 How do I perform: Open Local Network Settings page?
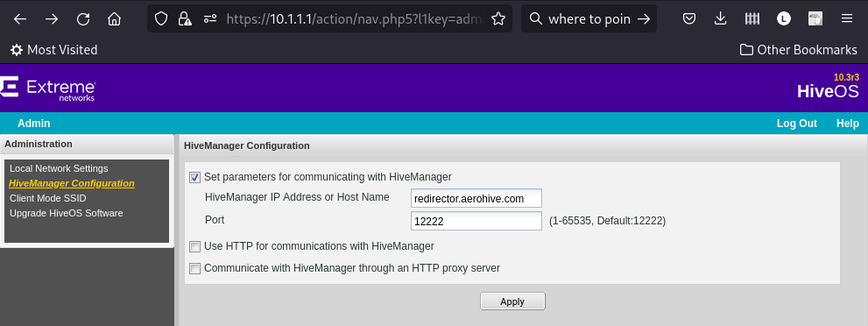[x=59, y=168]
